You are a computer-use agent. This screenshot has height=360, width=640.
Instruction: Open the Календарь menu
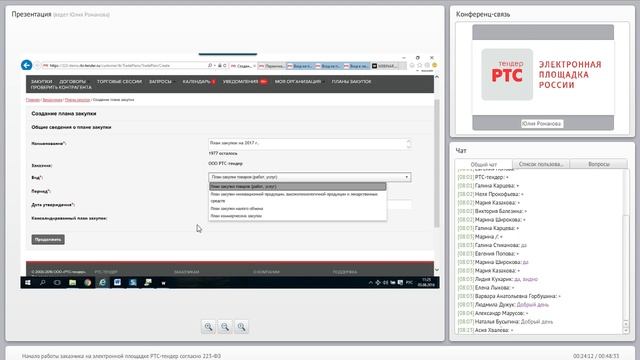click(x=197, y=82)
